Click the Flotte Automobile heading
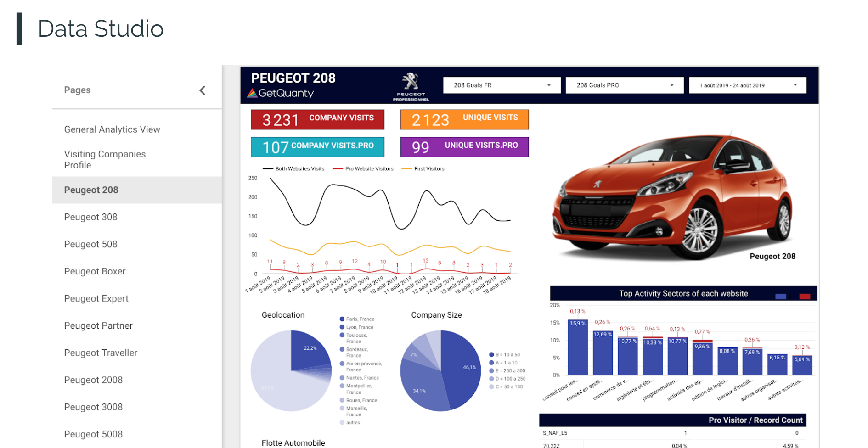The height and width of the screenshot is (448, 868). (x=293, y=443)
